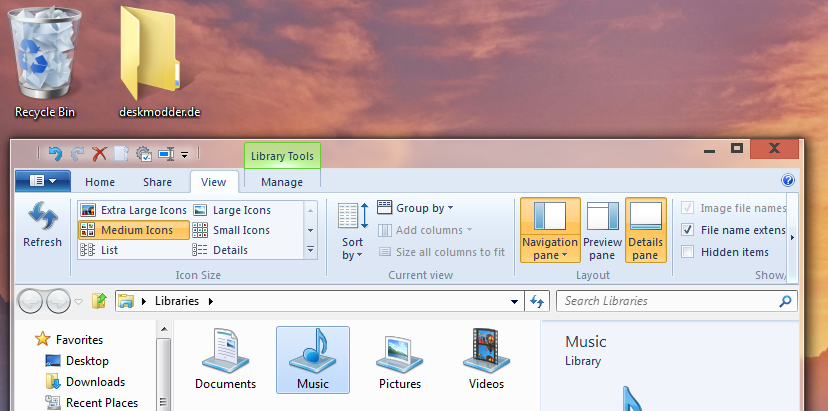Screen dimensions: 828x411
Task: Click the Library Tools contextual tab header
Action: (x=282, y=156)
